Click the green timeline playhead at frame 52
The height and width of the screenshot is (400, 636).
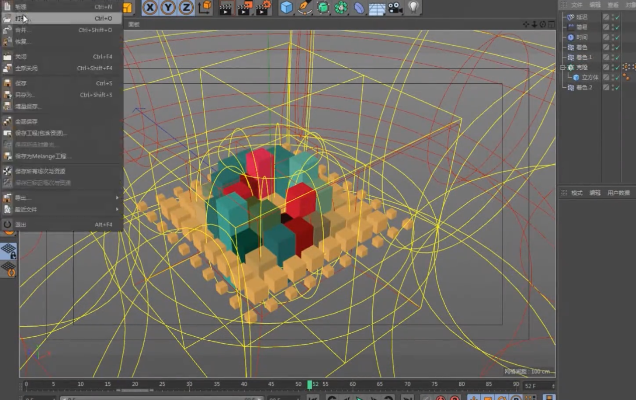(312, 384)
